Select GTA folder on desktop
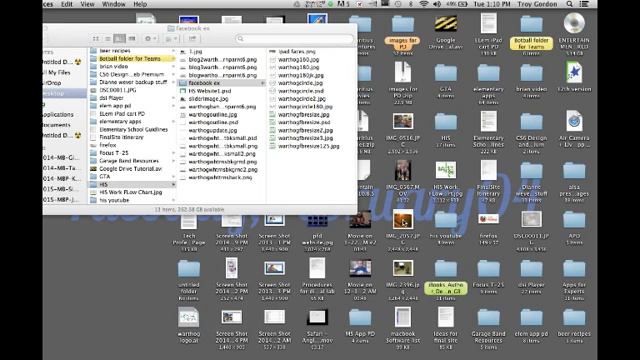The width and height of the screenshot is (640, 360). [446, 73]
